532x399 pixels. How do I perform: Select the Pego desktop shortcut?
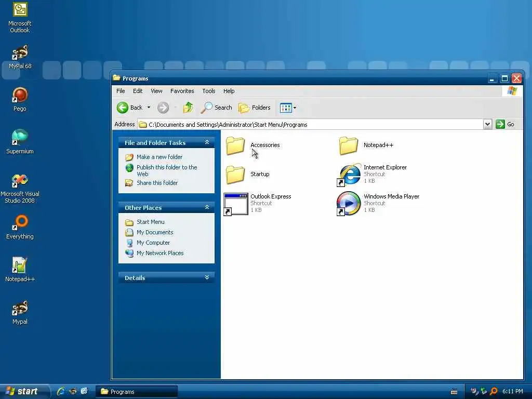point(20,99)
